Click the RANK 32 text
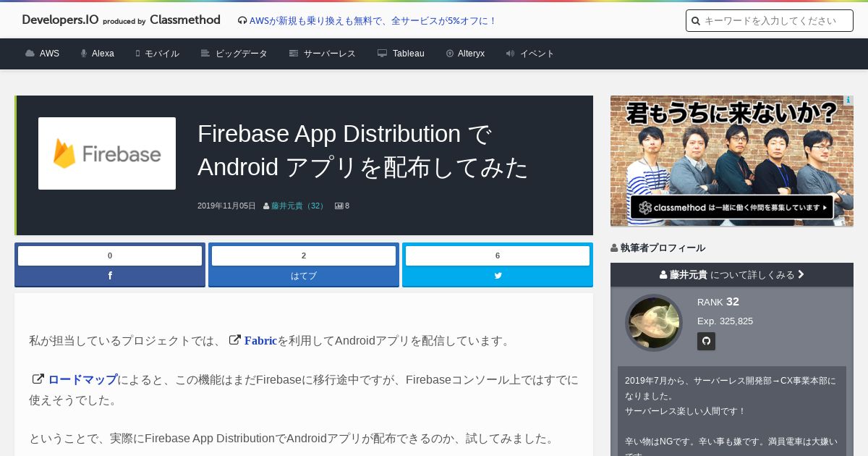Viewport: 868px width, 456px height. (718, 302)
